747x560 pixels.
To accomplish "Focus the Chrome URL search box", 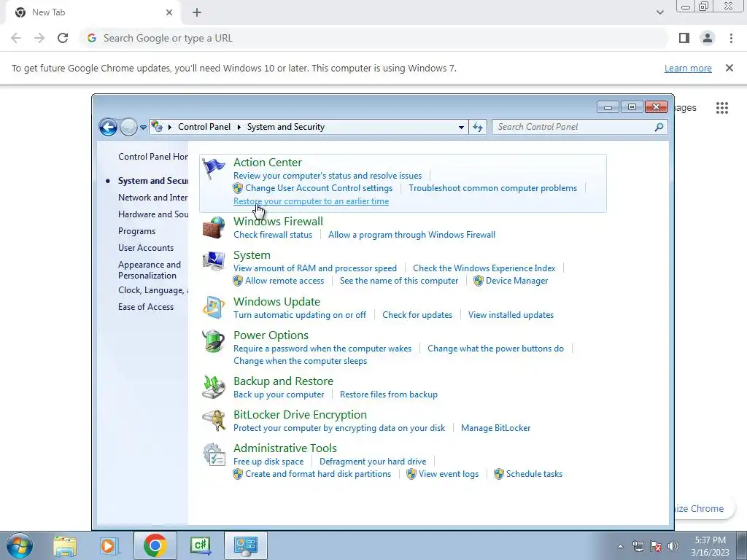I will point(374,38).
